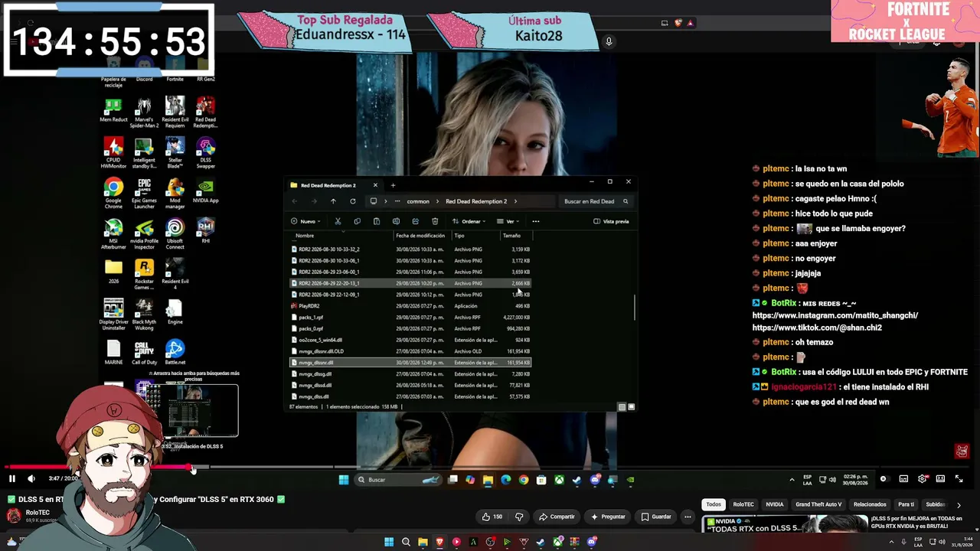Launch Marvel's Spider-Man 2 desktop shortcut
The width and height of the screenshot is (980, 551).
click(144, 112)
